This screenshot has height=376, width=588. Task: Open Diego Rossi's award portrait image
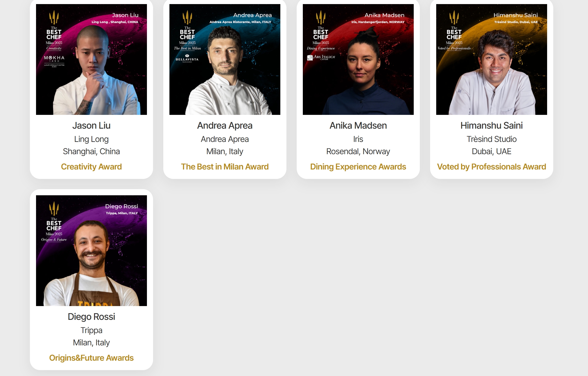click(x=91, y=251)
